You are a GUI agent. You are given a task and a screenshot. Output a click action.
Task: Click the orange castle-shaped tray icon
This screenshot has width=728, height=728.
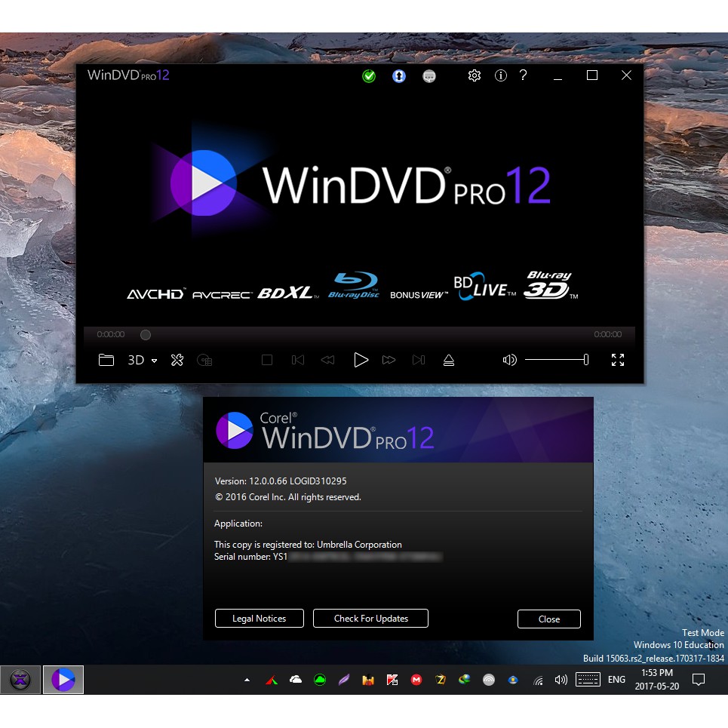tap(368, 680)
